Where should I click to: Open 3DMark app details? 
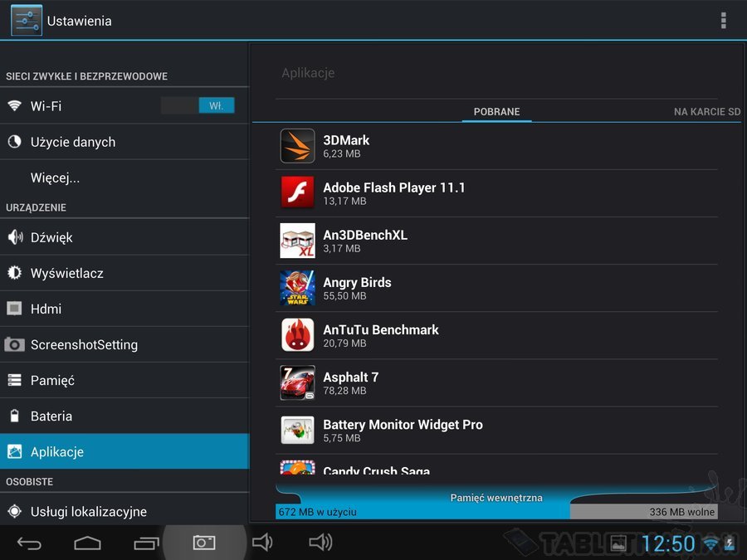[x=496, y=146]
